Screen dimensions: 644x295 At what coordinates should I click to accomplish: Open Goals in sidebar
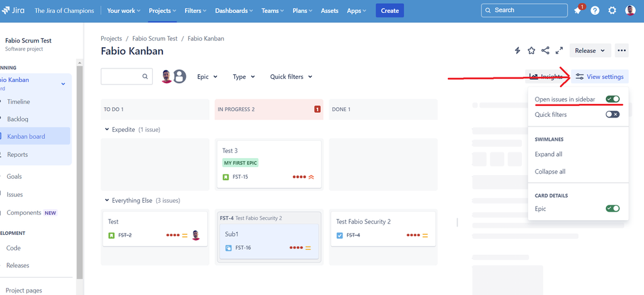(14, 176)
